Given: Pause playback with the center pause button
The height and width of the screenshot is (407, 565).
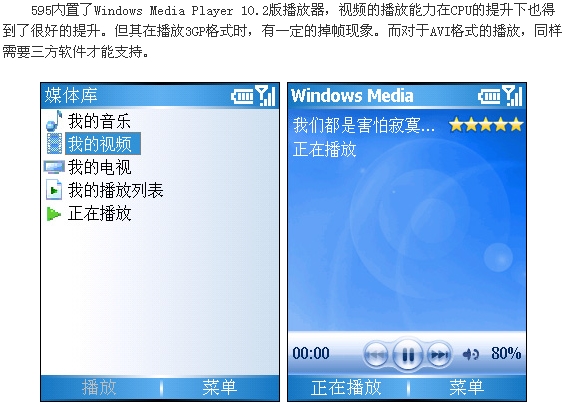Looking at the screenshot, I should [x=408, y=355].
